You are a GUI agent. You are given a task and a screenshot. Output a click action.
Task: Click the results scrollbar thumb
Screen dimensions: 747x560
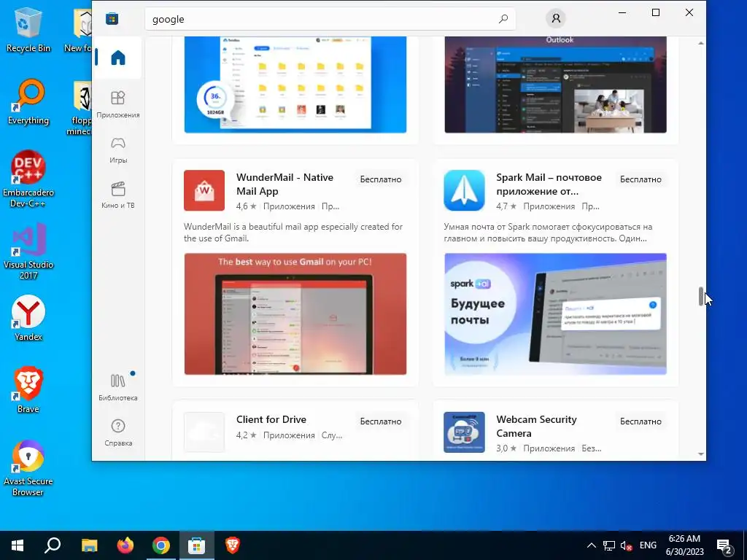click(701, 296)
